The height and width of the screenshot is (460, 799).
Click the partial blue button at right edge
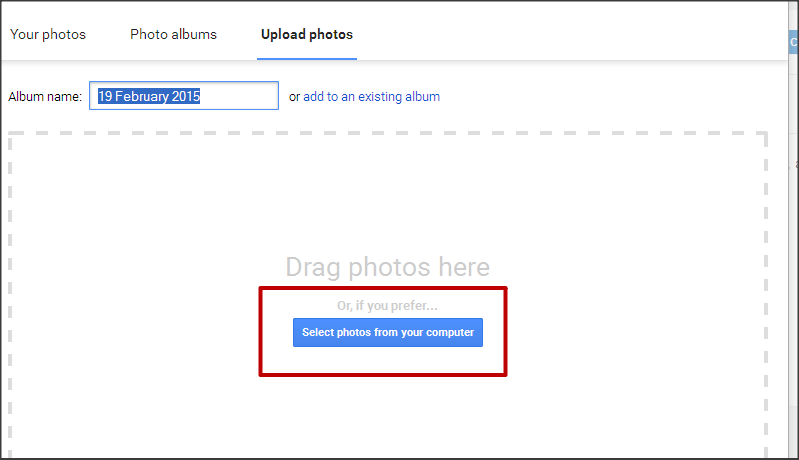click(793, 43)
